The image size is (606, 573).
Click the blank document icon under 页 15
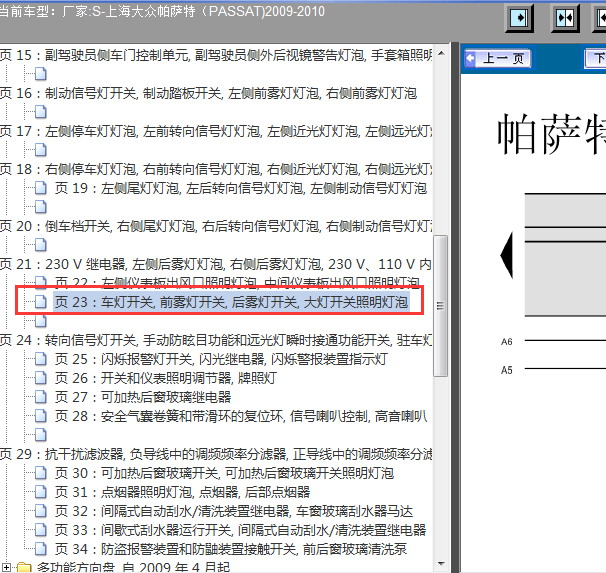(40, 74)
